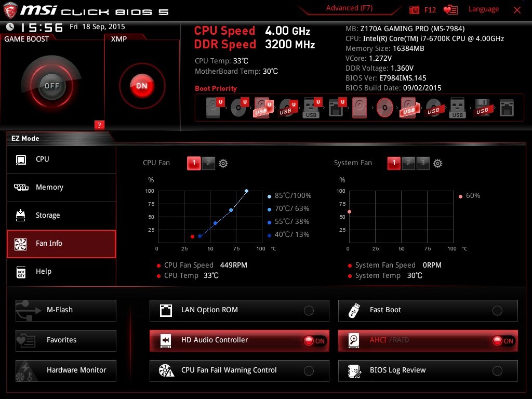Click the 60% point on System Fan graph

click(x=350, y=212)
